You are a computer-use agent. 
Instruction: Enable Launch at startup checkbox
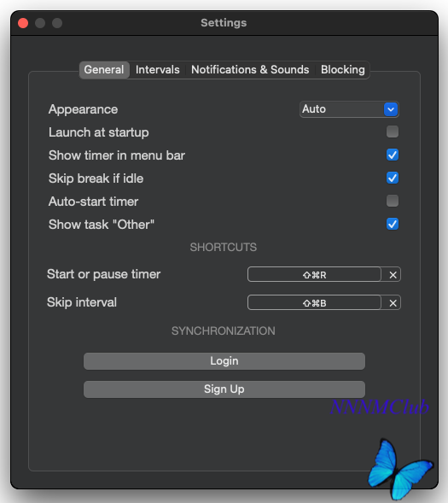tap(393, 132)
